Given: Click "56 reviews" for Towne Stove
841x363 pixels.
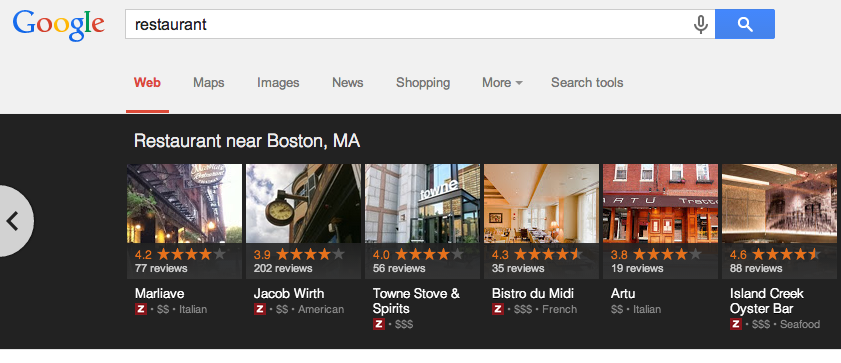Looking at the screenshot, I should click(x=399, y=268).
